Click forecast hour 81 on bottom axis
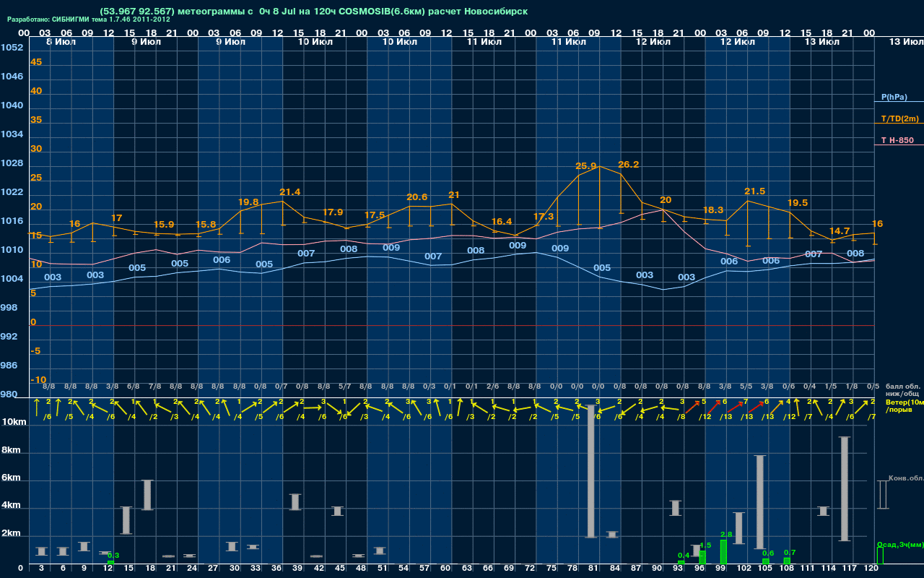Screen dimensions: 924x578 (593, 570)
